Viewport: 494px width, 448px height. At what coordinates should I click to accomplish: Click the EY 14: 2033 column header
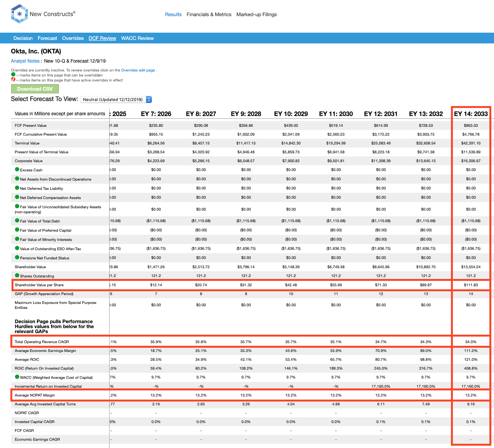(x=471, y=114)
